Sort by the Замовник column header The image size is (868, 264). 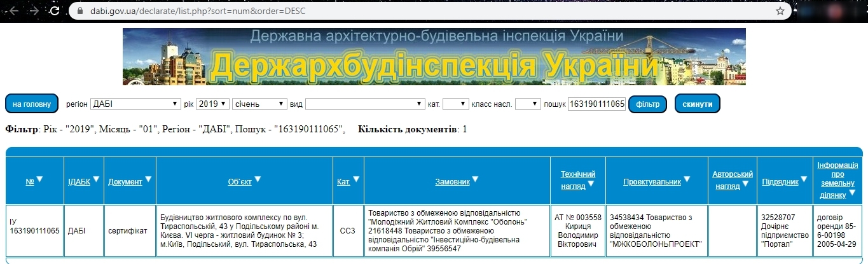tap(452, 181)
